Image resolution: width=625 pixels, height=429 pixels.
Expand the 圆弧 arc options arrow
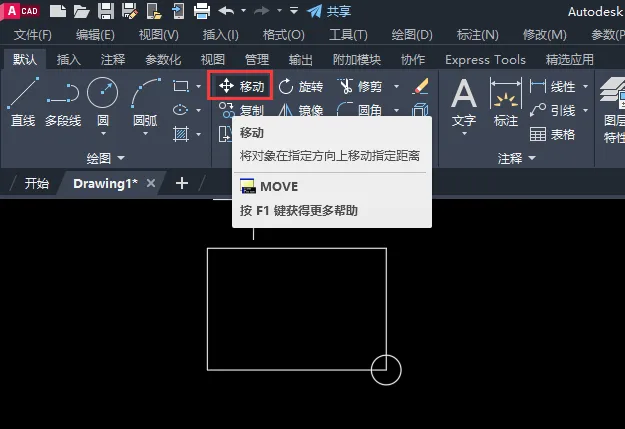pos(145,134)
